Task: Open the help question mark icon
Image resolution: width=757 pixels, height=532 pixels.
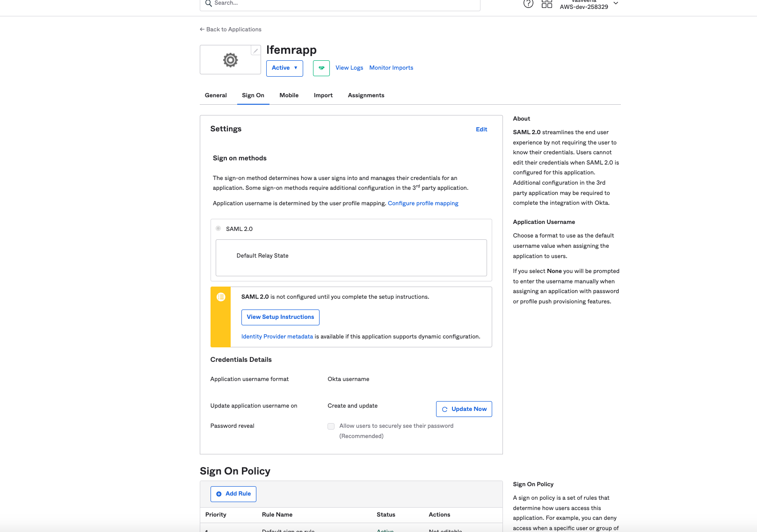Action: [528, 4]
